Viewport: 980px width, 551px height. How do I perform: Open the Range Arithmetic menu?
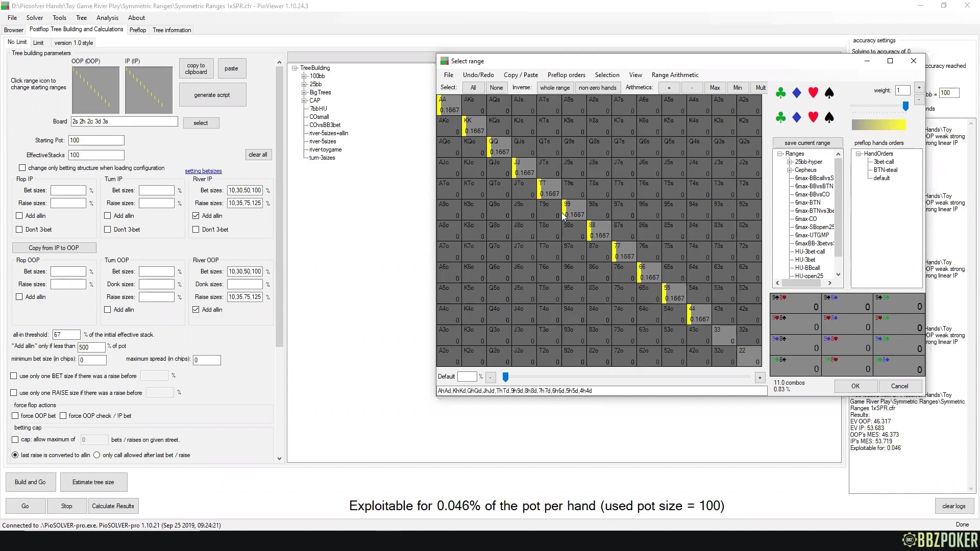675,75
